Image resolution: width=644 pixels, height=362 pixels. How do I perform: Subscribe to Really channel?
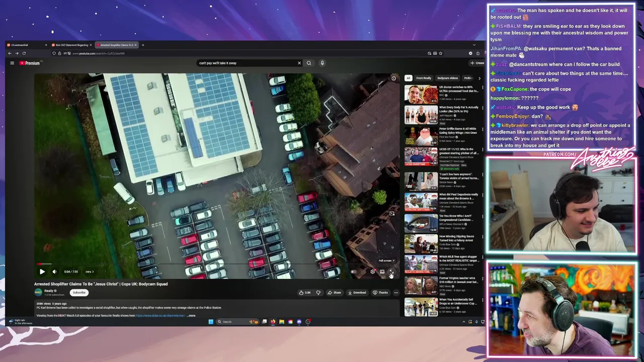(x=79, y=293)
